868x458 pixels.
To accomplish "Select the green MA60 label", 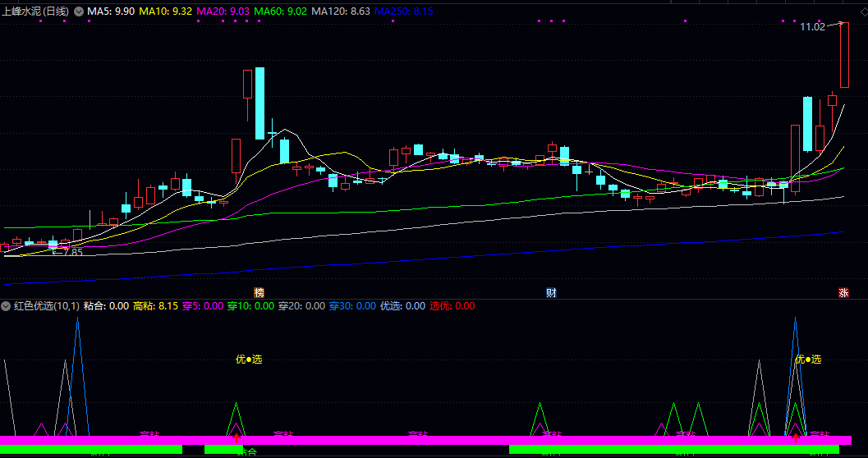I will 280,11.
